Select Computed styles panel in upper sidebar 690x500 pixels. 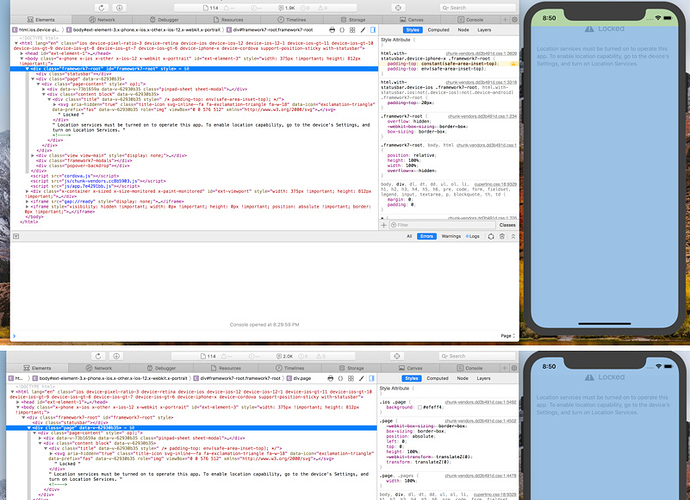pos(438,29)
